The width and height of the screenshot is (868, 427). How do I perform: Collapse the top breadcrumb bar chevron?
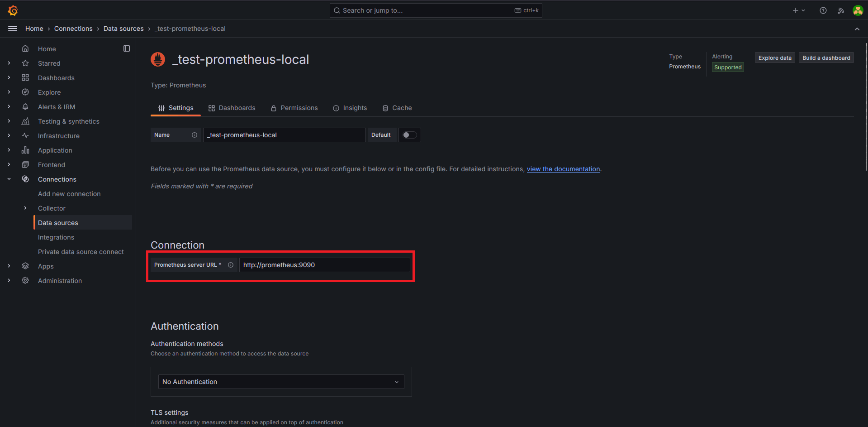tap(857, 29)
